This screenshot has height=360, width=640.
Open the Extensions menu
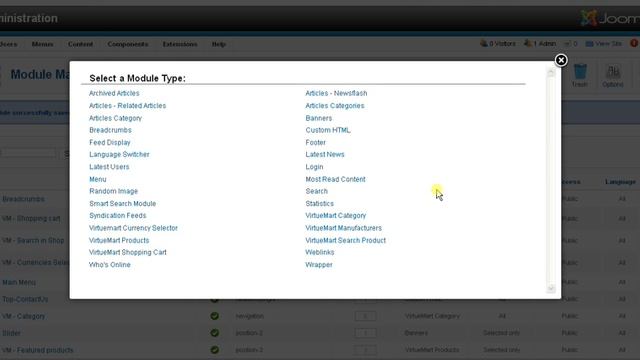click(180, 44)
